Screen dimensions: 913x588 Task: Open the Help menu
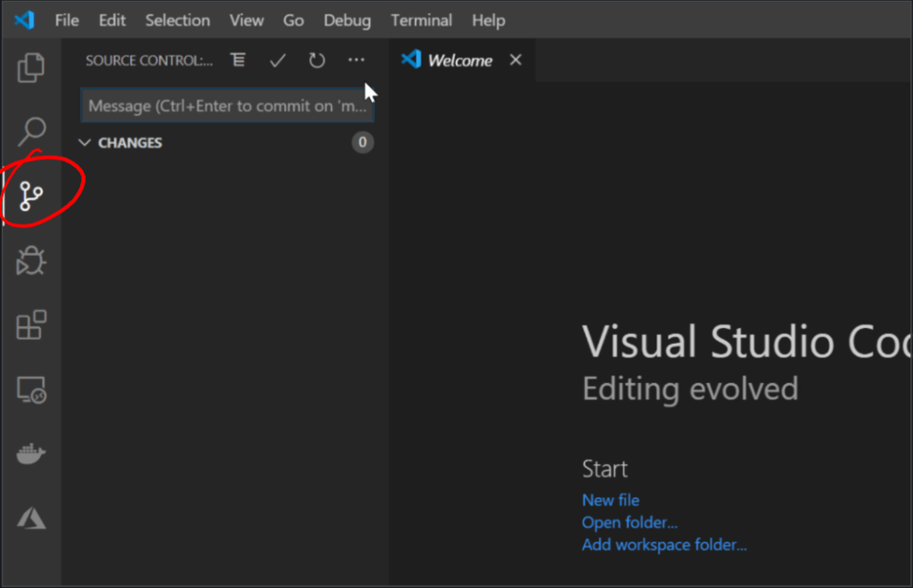[x=489, y=20]
